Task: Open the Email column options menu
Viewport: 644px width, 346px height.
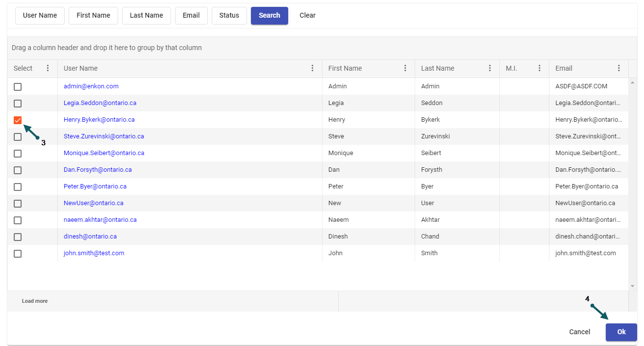Action: point(619,68)
